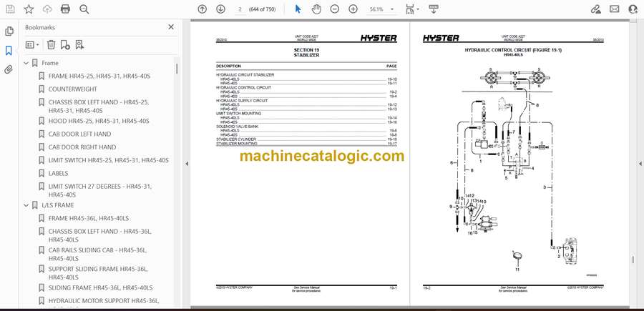Image resolution: width=644 pixels, height=311 pixels.
Task: Open HYDRAULIC MOTOR SUPPORT HR45-36L bookmark
Action: point(104,301)
